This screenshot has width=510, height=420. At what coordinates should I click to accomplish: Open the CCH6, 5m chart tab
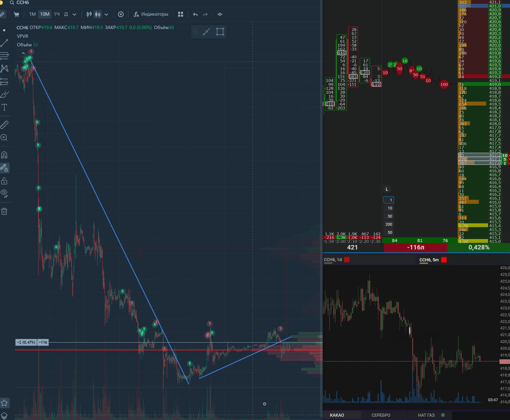coord(429,260)
